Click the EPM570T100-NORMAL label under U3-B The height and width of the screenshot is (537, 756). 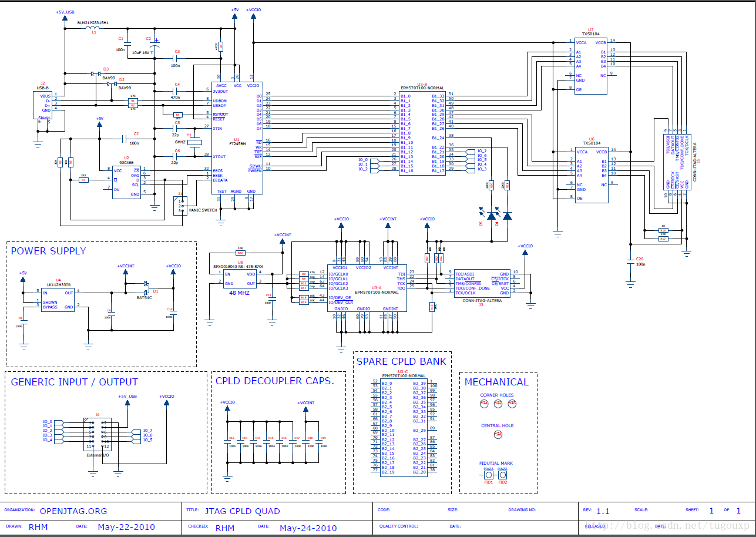(422, 88)
